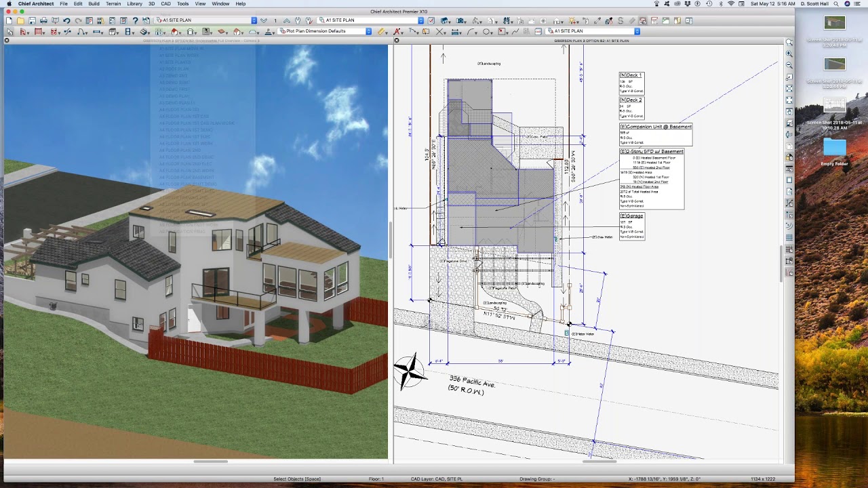Image resolution: width=868 pixels, height=488 pixels.
Task: Open the Window menu
Action: point(220,3)
